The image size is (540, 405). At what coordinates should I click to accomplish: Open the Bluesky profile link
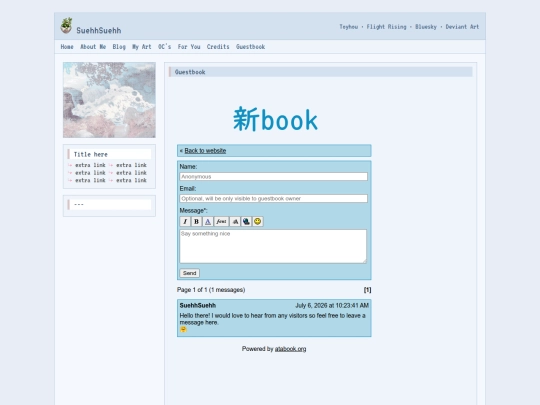[x=426, y=27]
